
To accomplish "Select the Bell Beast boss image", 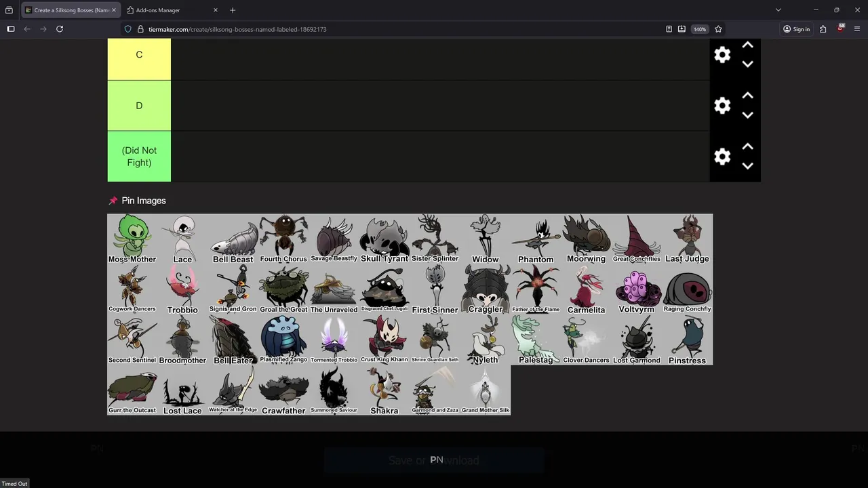I will [x=233, y=239].
